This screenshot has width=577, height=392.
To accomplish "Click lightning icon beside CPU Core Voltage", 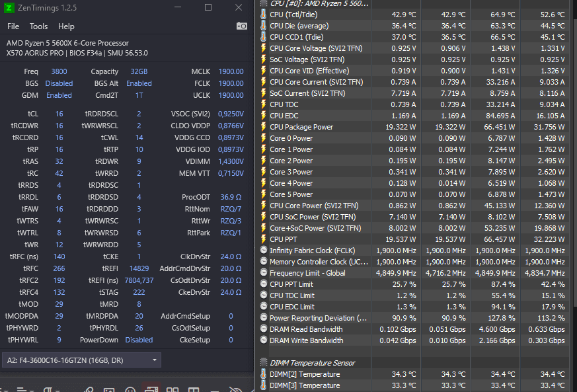I will 264,48.
